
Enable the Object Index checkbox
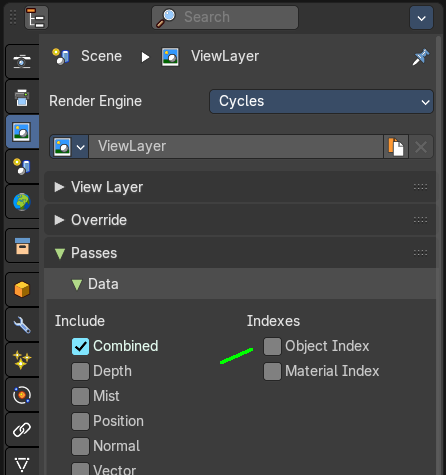272,346
